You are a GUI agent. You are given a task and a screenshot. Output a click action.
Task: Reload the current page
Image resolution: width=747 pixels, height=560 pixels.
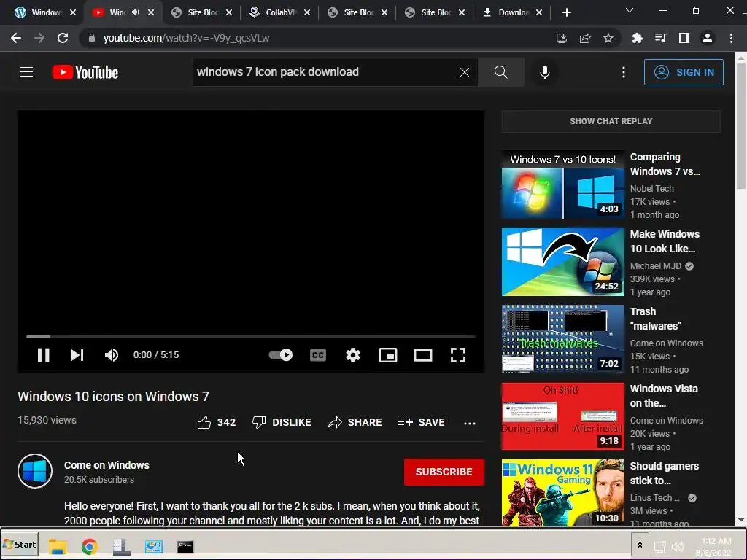click(x=63, y=38)
